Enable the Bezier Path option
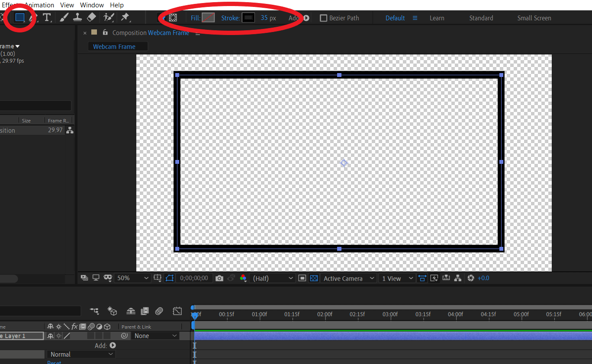 click(323, 18)
